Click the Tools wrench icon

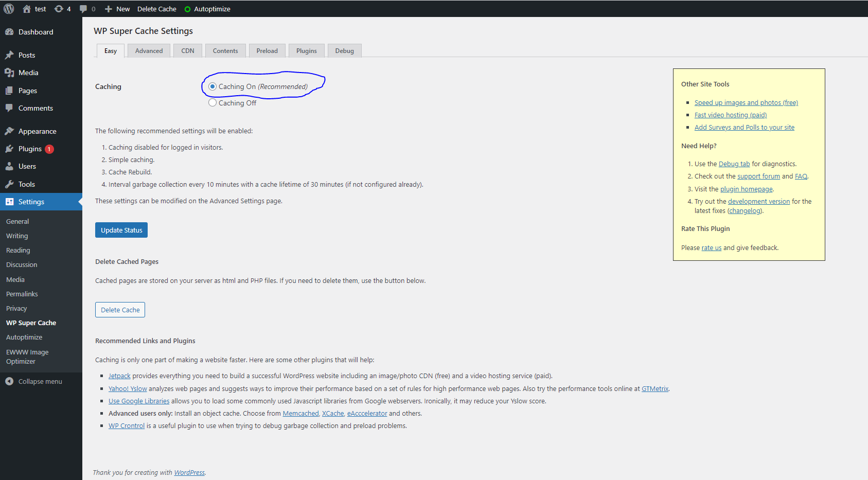click(9, 184)
